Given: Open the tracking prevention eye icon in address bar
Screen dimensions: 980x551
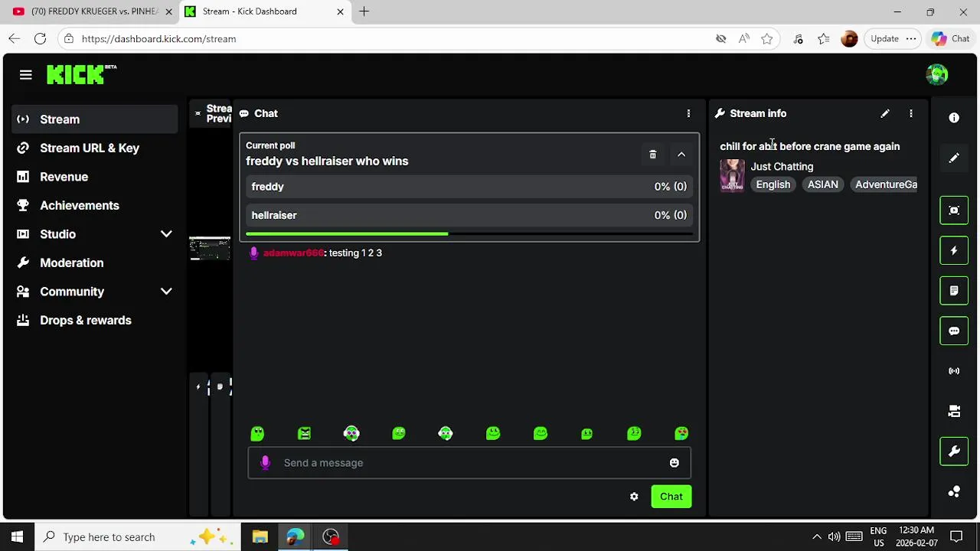Looking at the screenshot, I should click(x=720, y=38).
